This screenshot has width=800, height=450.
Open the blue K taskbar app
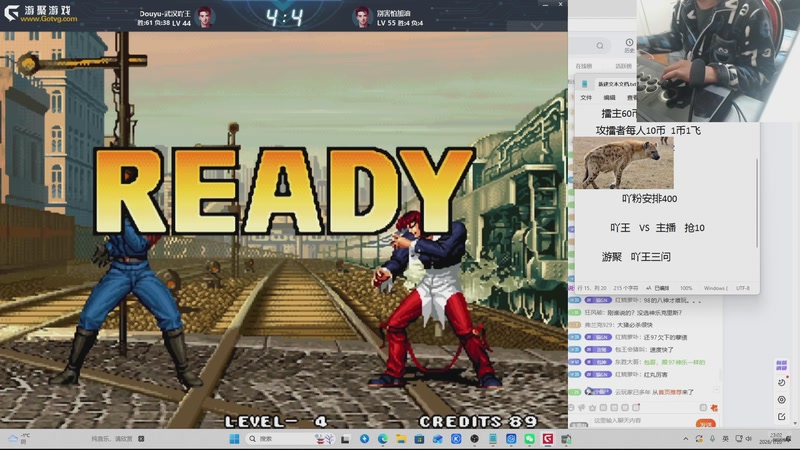[456, 439]
